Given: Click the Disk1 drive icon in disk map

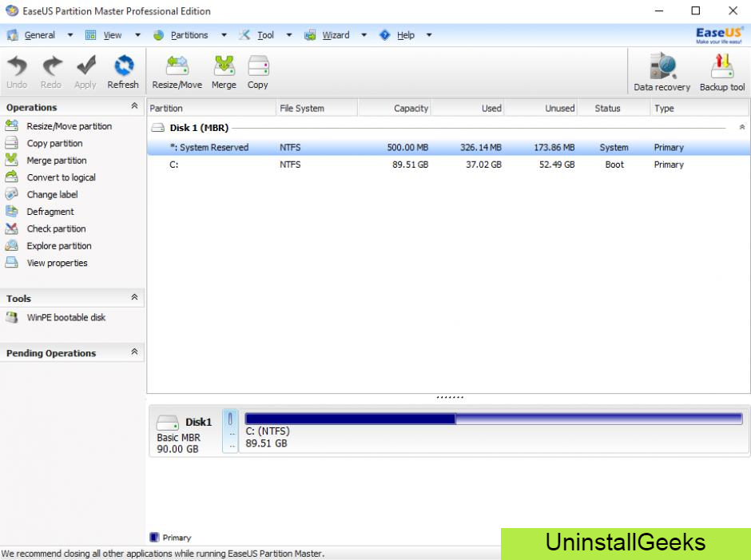Looking at the screenshot, I should (168, 422).
